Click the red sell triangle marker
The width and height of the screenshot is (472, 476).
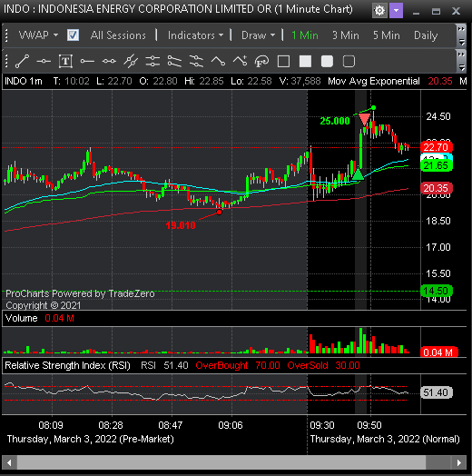(x=364, y=119)
